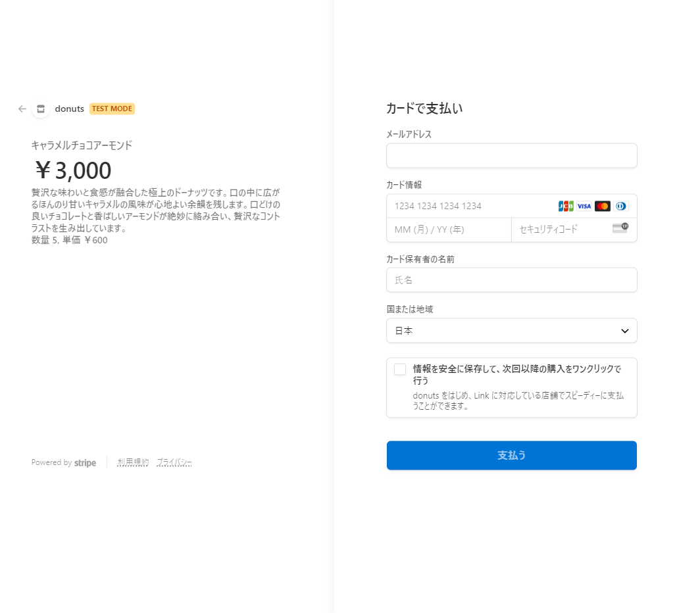The width and height of the screenshot is (700, 613).
Task: Click the CVC card icon in security field
Action: pos(620,228)
